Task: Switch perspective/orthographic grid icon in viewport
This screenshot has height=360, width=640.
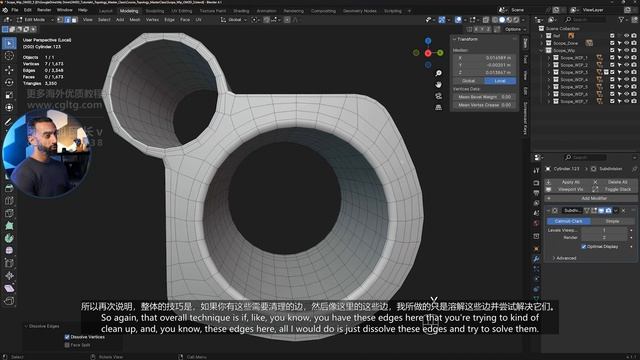Action: pos(438,107)
